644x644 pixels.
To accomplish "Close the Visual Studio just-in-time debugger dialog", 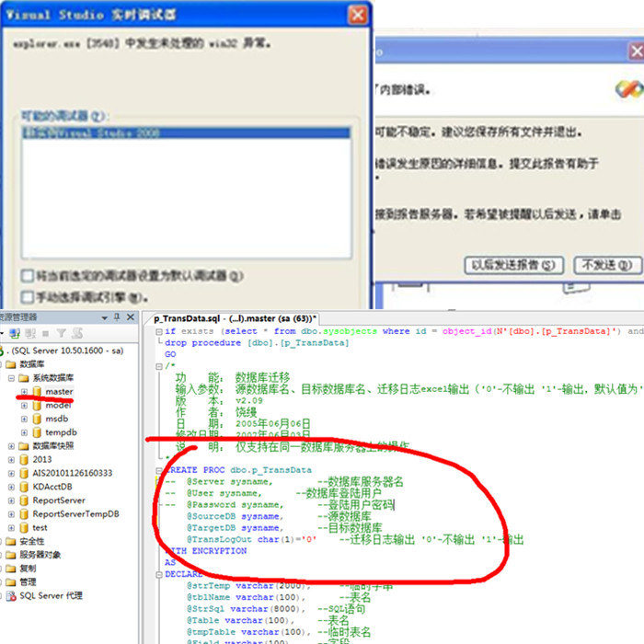I will pyautogui.click(x=357, y=16).
